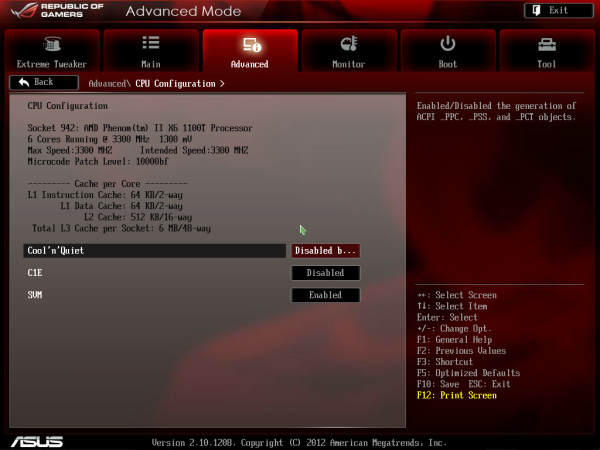Click the ACPI help description text
The width and height of the screenshot is (600, 450).
click(496, 111)
